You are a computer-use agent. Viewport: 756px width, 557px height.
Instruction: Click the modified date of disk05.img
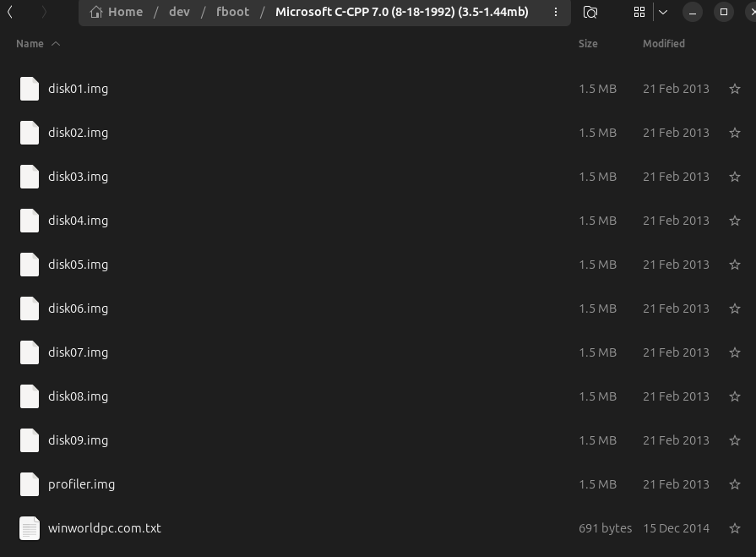[676, 265]
